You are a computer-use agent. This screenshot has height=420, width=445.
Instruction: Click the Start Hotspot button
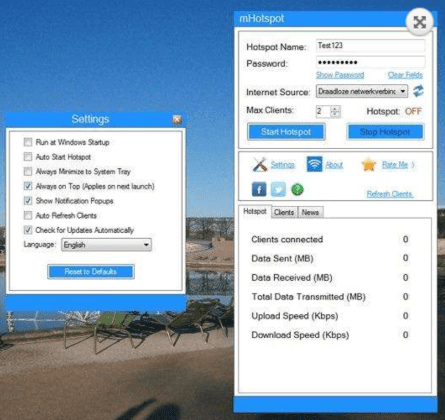(286, 132)
